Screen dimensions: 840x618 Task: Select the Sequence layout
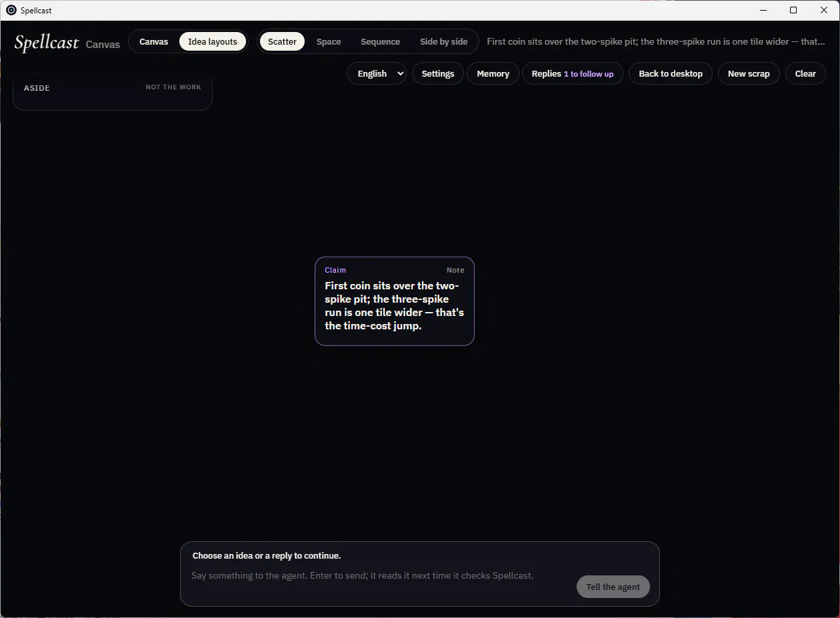tap(381, 41)
